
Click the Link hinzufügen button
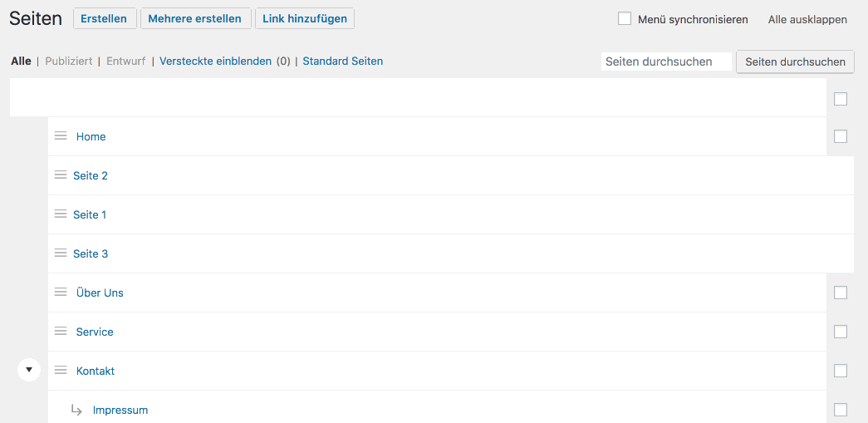(305, 18)
